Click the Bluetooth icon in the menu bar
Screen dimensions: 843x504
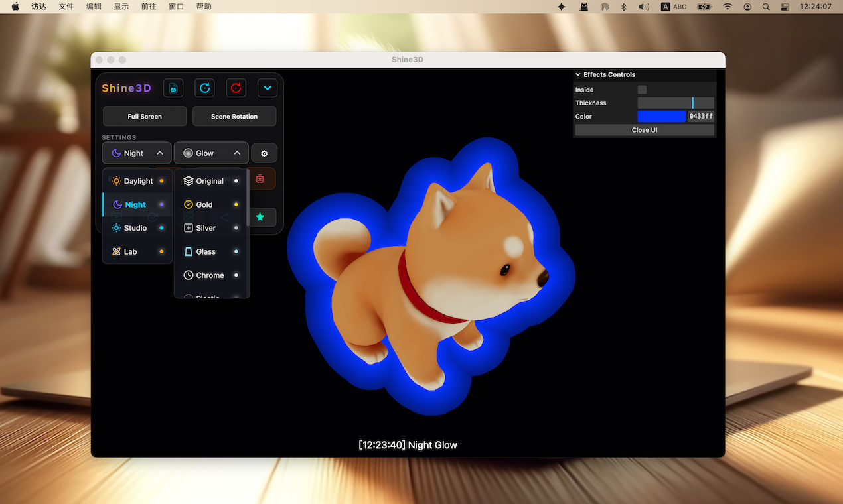(x=624, y=7)
